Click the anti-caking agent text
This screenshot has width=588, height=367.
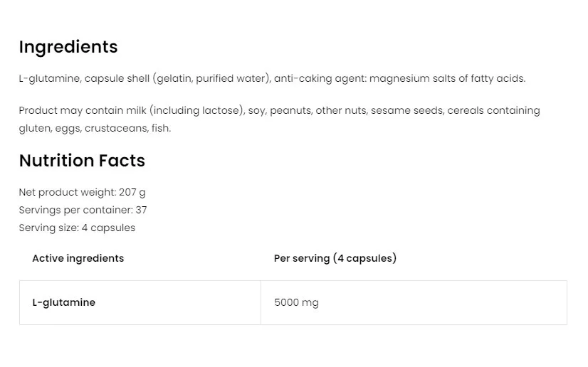[x=320, y=78]
